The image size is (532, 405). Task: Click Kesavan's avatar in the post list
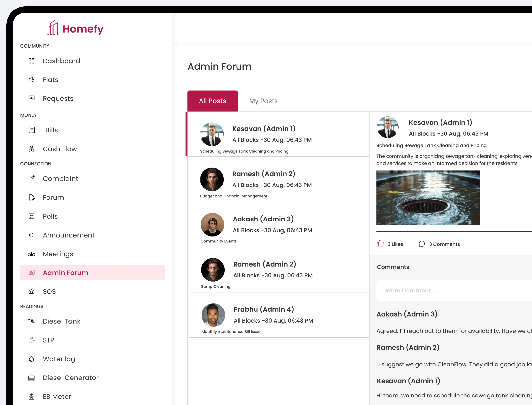[x=212, y=134]
